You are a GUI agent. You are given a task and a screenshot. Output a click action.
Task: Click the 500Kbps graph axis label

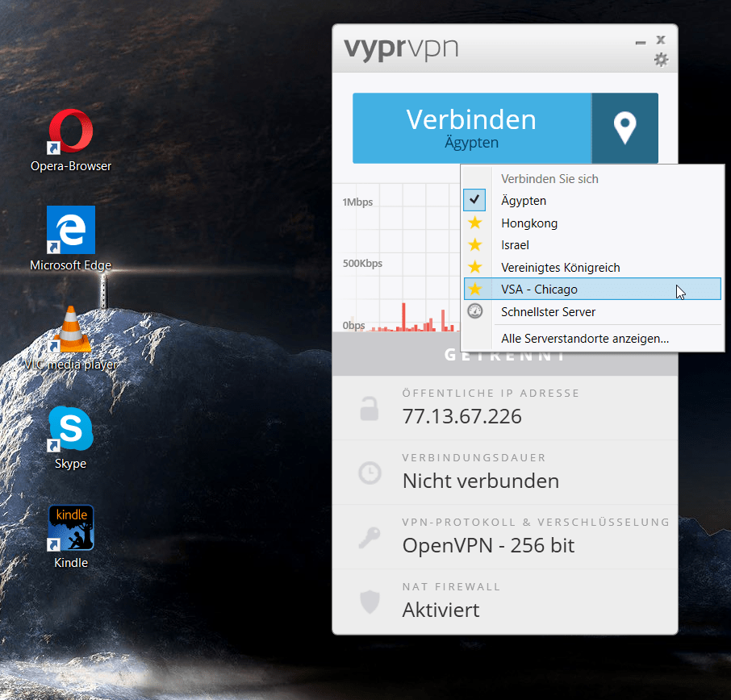pos(362,264)
